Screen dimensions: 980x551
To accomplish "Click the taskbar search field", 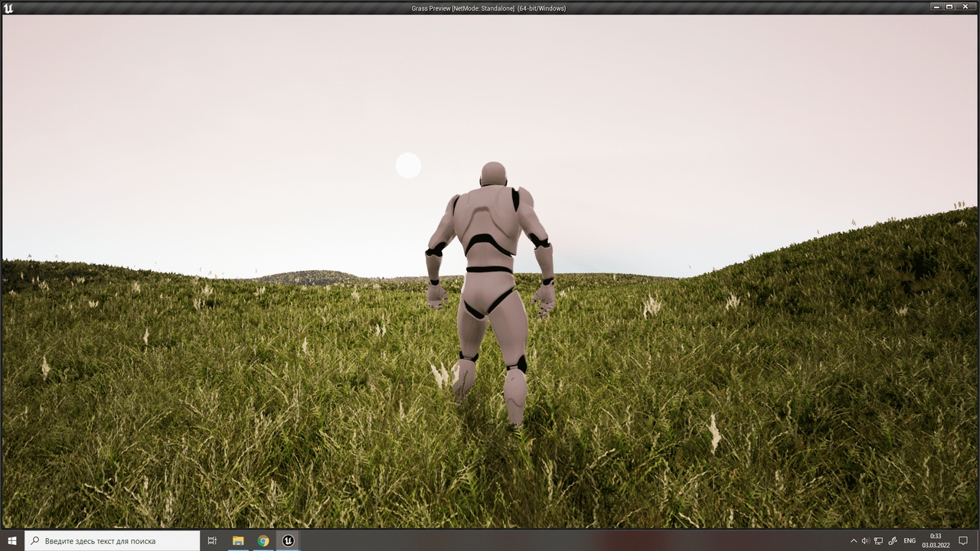I will coord(113,540).
